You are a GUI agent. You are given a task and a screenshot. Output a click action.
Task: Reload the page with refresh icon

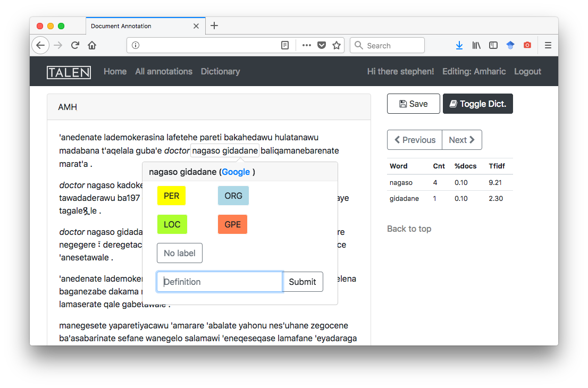(75, 45)
